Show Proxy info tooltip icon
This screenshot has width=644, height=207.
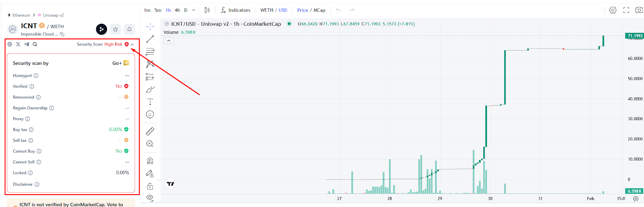point(27,119)
